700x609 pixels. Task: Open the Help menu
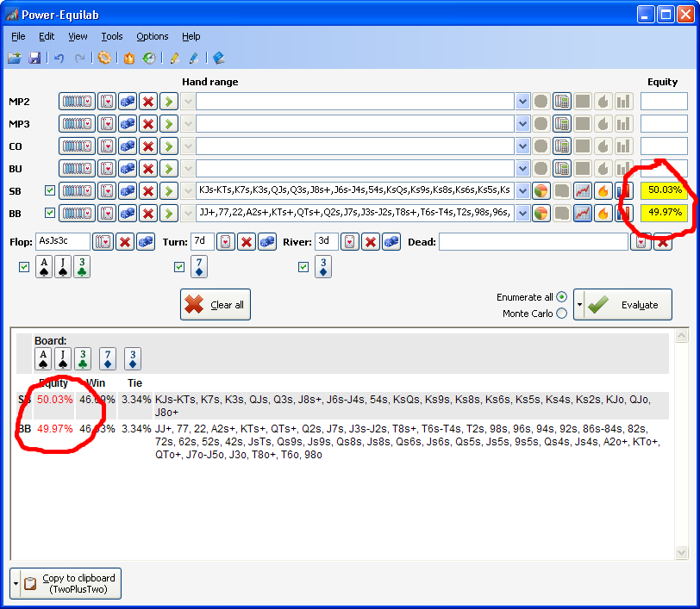point(191,36)
